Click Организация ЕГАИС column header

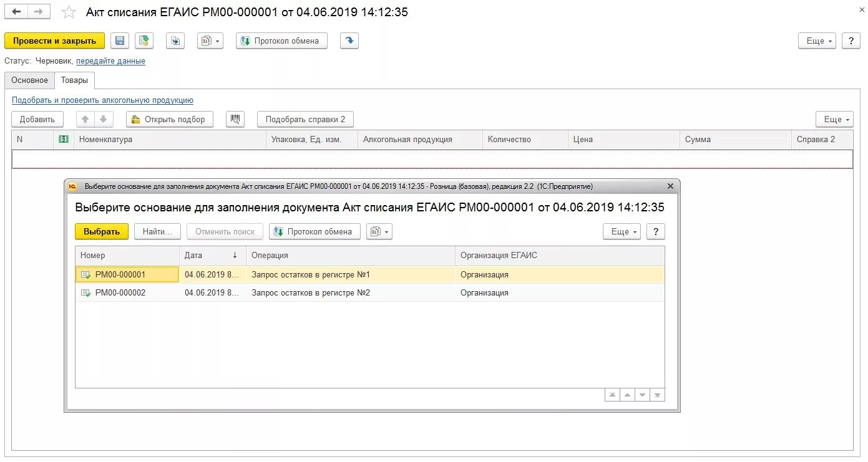tap(560, 256)
